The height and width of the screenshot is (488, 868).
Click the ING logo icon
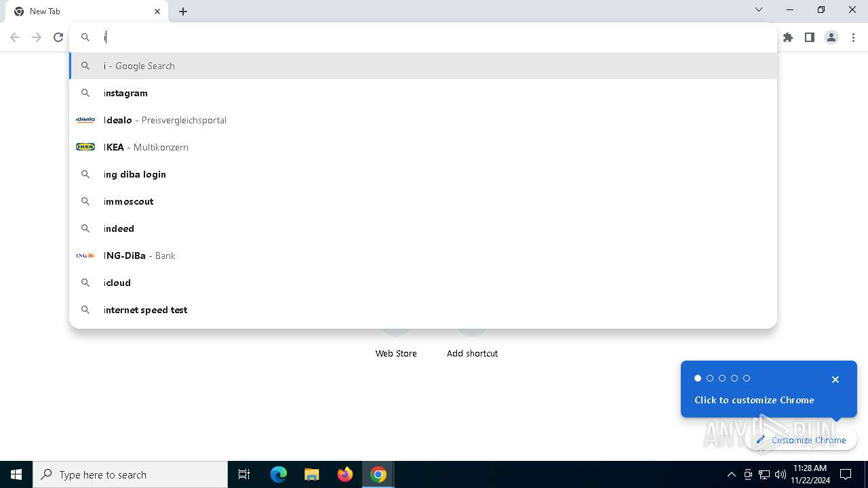coord(85,256)
